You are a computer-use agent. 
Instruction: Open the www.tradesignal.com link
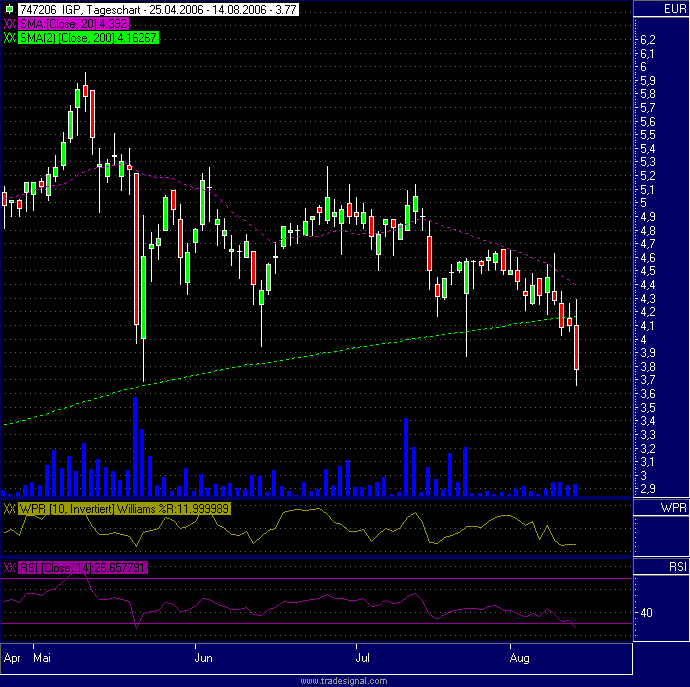tap(344, 681)
